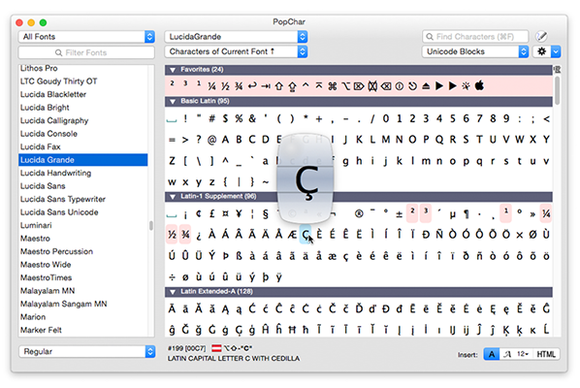Select the eject symbol in Favorites
Viewport: 580px width, 388px height.
click(x=426, y=86)
